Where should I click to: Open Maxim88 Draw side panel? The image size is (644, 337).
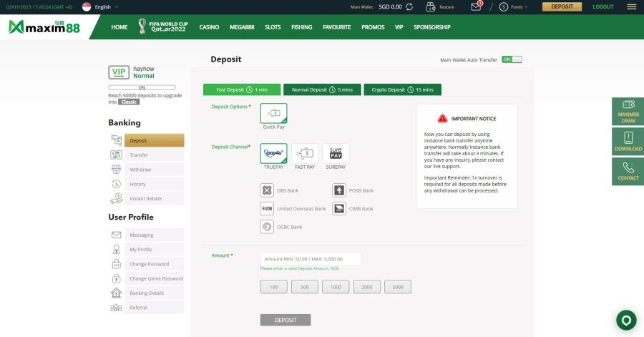[x=628, y=111]
